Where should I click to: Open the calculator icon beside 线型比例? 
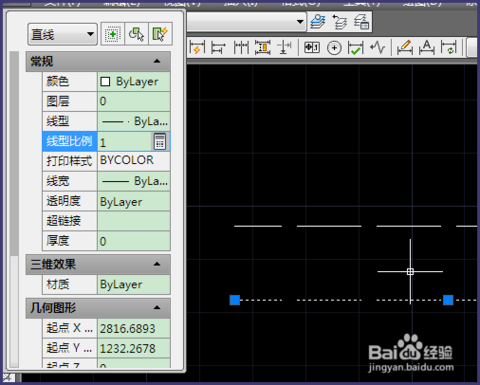click(x=160, y=142)
